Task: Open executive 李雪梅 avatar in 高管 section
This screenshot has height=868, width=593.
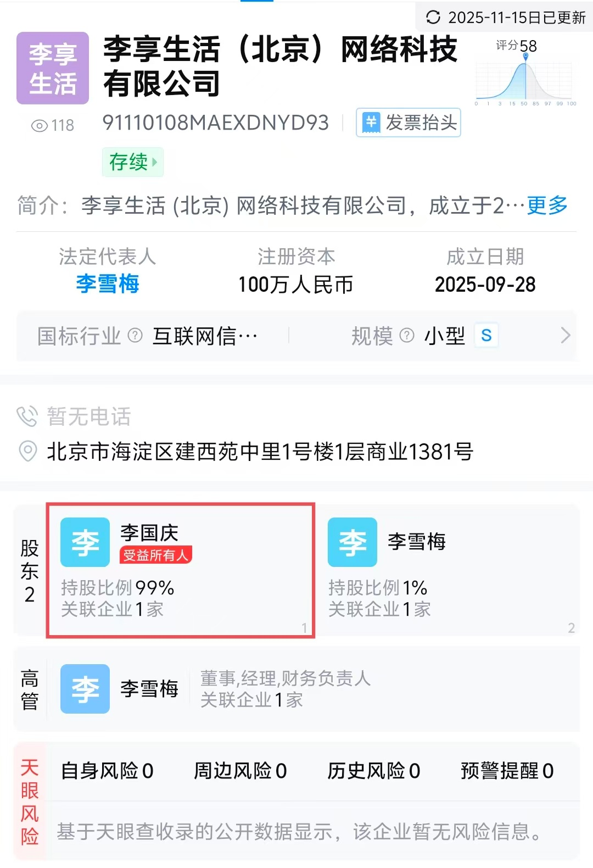Action: coord(85,689)
